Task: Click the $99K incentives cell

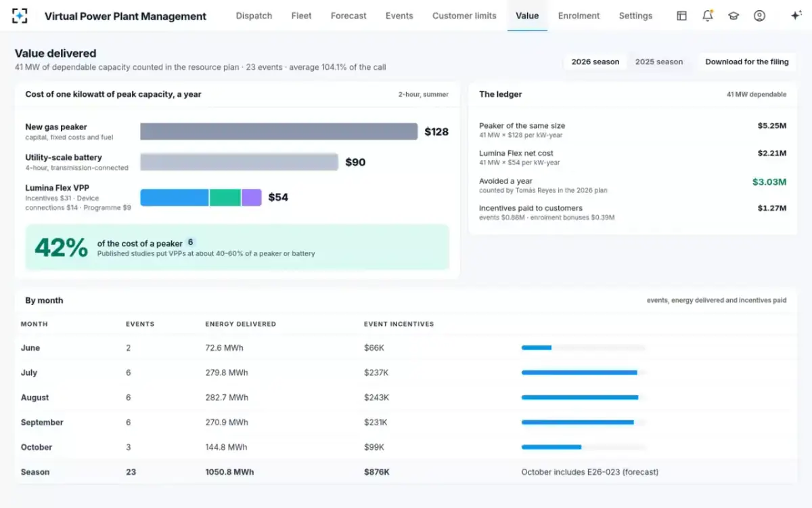Action: (x=374, y=447)
